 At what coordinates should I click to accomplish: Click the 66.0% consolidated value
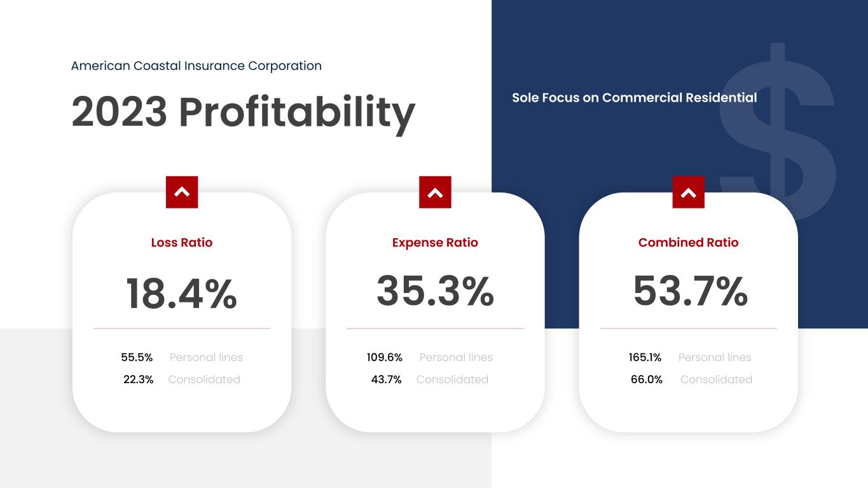coord(646,380)
